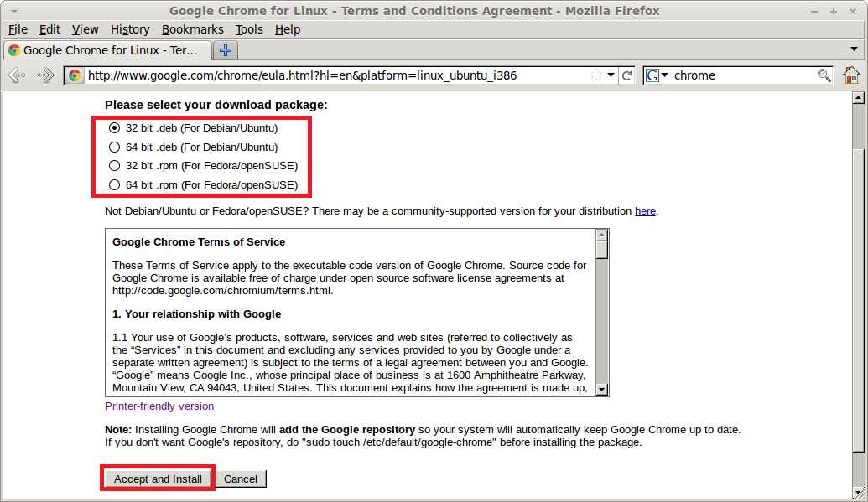Open the Help menu
The width and height of the screenshot is (868, 502).
point(288,29)
